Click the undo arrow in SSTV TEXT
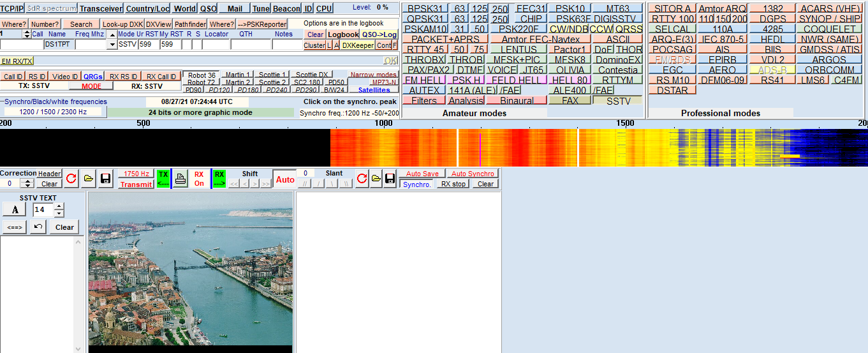Viewport: 868px width, 353px height. 38,227
